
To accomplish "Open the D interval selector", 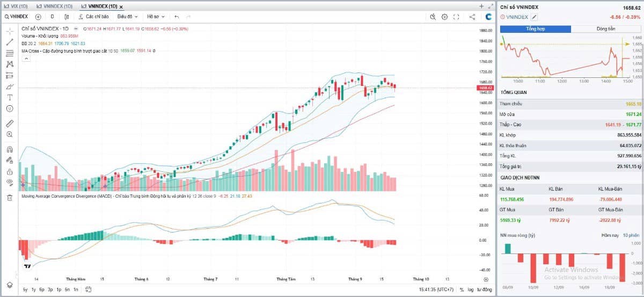I will tap(52, 17).
